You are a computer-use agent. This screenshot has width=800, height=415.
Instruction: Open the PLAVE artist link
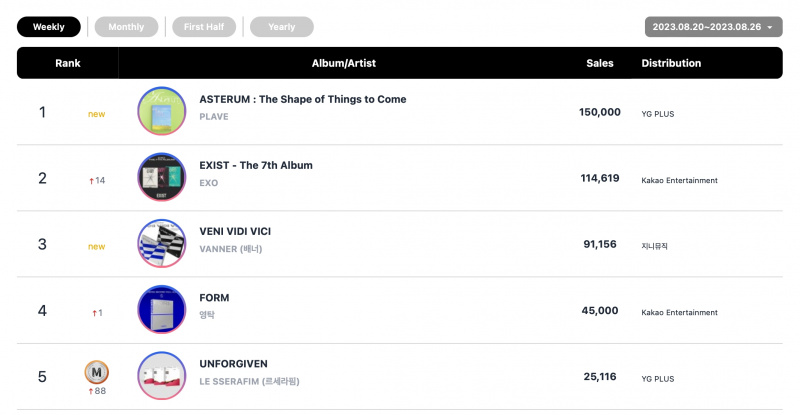214,116
